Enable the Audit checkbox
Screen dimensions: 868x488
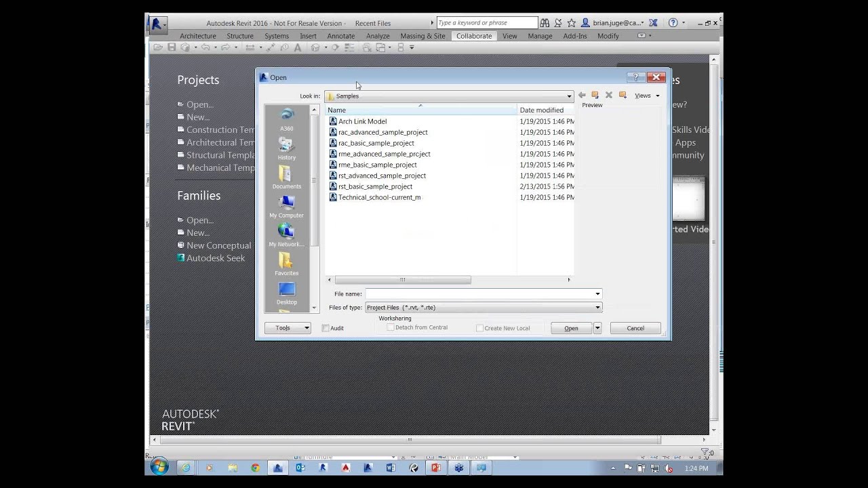click(x=325, y=328)
